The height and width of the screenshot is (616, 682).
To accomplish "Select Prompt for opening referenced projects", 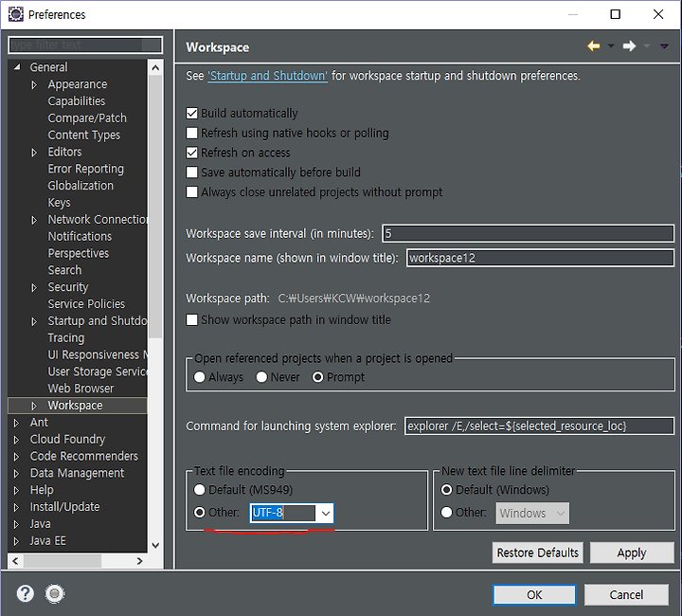I will [318, 377].
